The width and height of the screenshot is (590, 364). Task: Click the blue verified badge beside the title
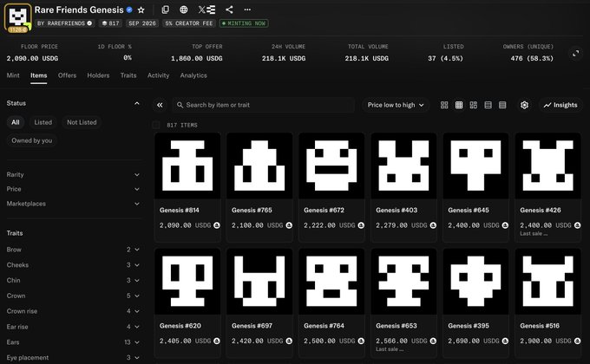click(x=129, y=10)
